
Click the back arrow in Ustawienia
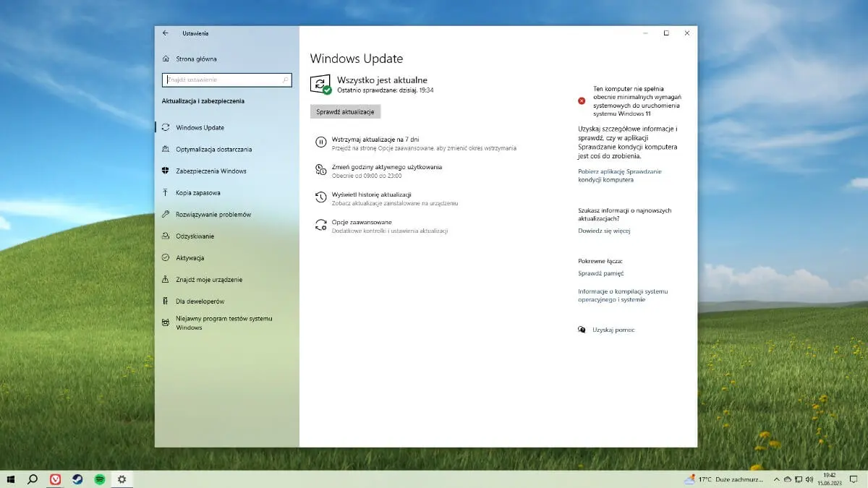(x=165, y=33)
